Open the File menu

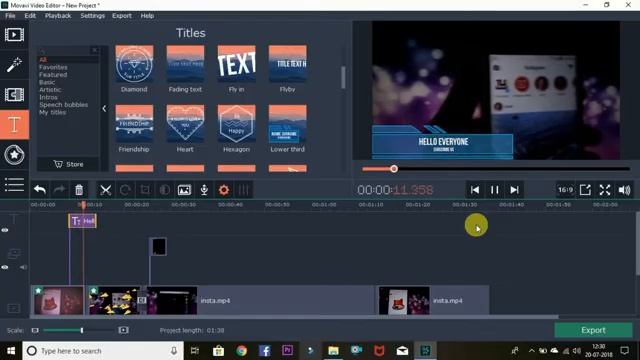[10, 16]
